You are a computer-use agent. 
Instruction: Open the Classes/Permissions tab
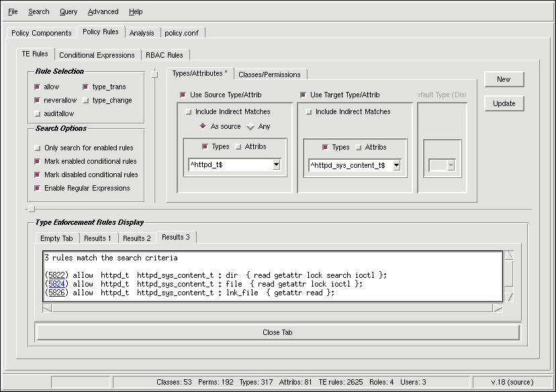(x=271, y=74)
